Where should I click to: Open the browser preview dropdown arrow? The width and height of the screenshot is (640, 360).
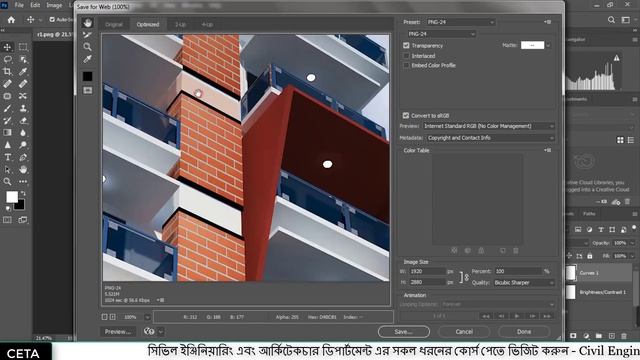coord(161,331)
